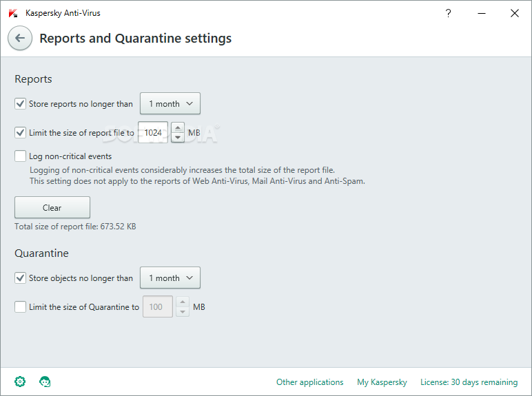
Task: Uncheck Store reports no longer than
Action: click(21, 103)
